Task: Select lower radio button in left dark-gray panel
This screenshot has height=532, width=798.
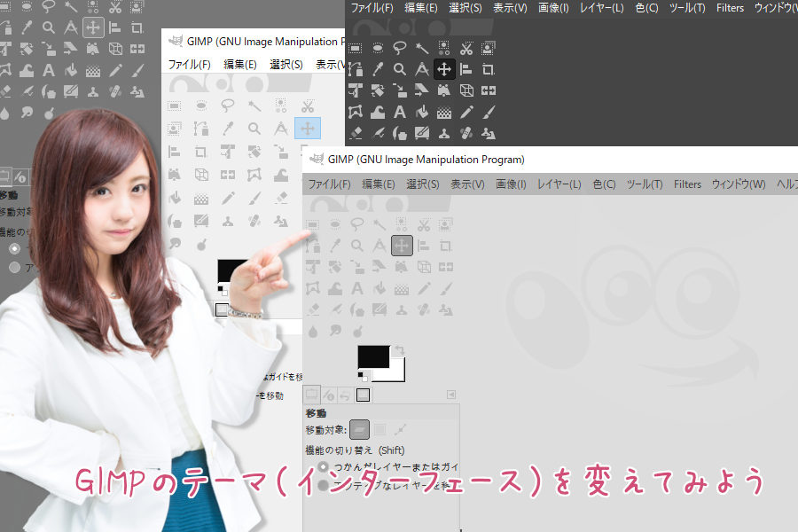Action: (x=15, y=267)
